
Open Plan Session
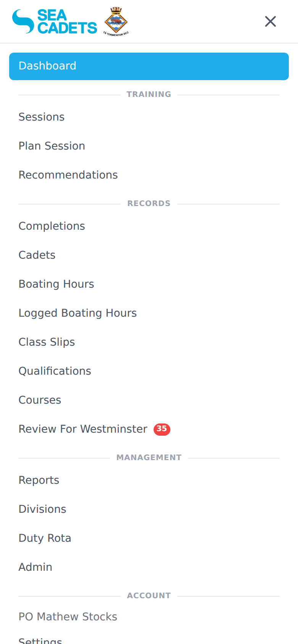coord(52,146)
